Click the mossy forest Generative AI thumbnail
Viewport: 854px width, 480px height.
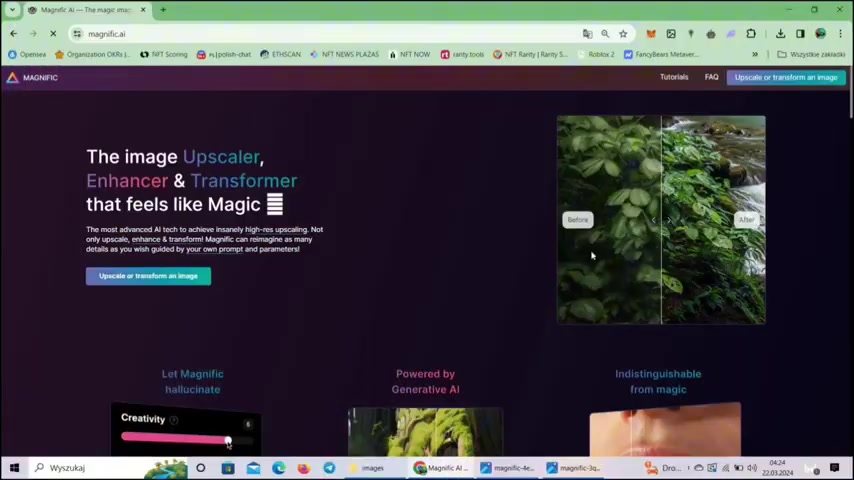pos(425,432)
